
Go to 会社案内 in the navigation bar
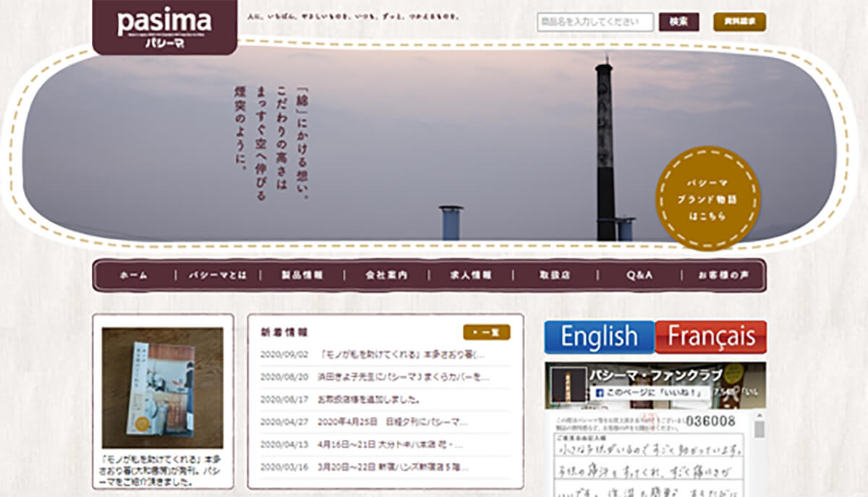pyautogui.click(x=387, y=276)
